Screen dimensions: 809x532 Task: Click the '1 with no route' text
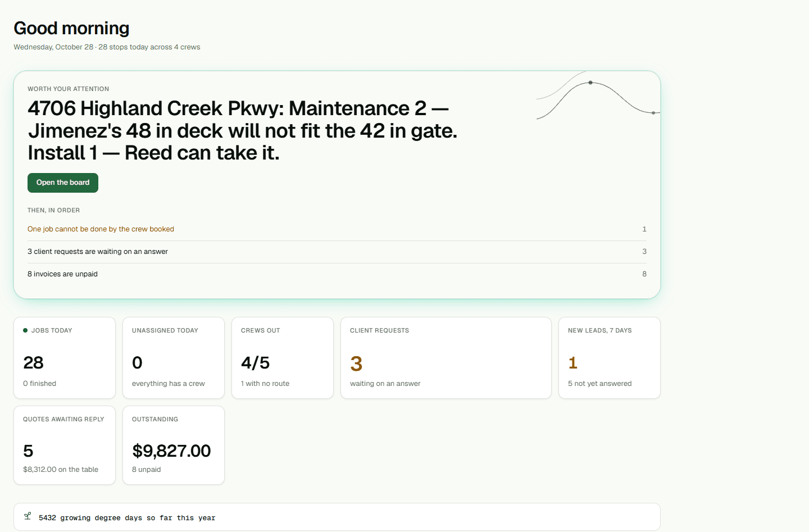(265, 384)
